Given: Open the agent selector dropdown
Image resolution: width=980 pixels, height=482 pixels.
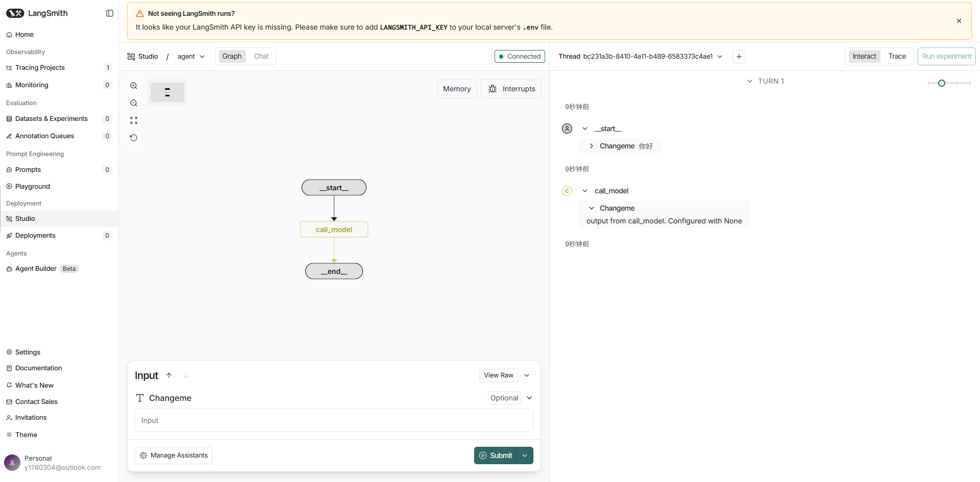Looking at the screenshot, I should point(191,57).
